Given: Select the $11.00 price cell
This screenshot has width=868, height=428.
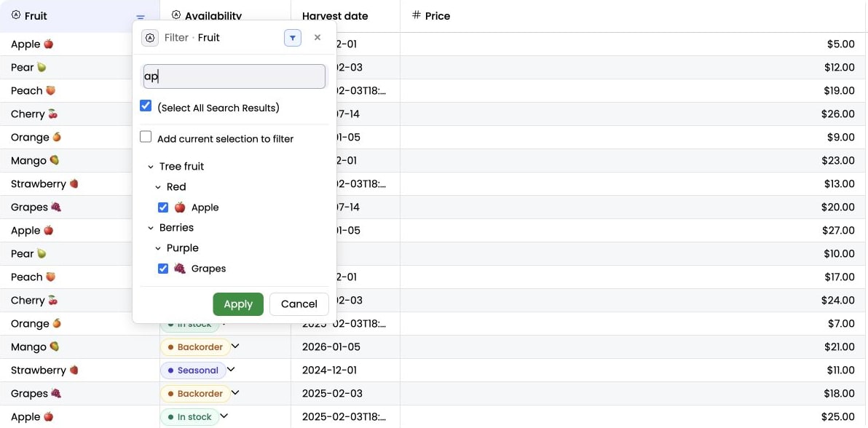Looking at the screenshot, I should pyautogui.click(x=633, y=369).
